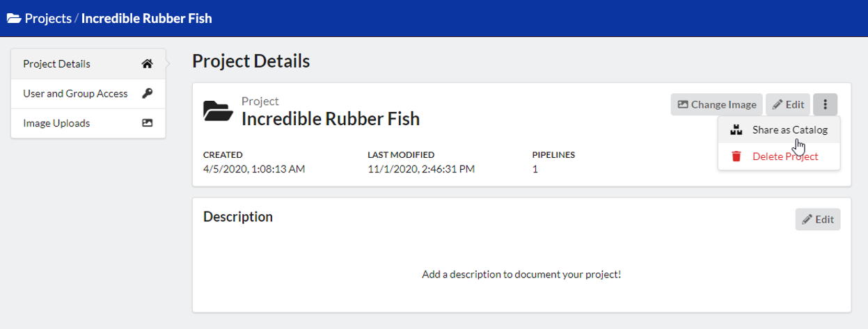Open the Project Details sidebar tab
The width and height of the screenshot is (868, 329).
(57, 64)
